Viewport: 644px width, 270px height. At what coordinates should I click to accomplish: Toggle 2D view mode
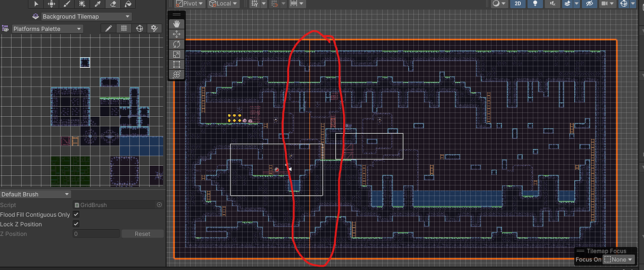click(518, 3)
